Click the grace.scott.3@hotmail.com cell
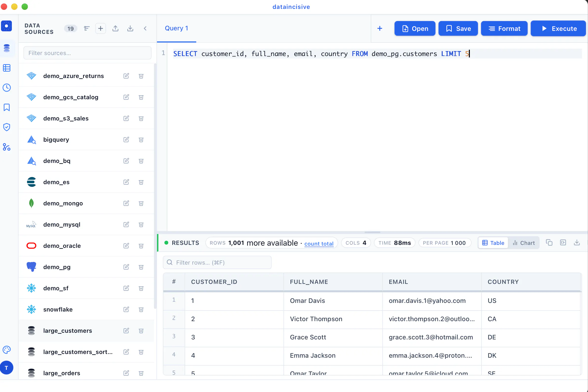 point(432,337)
